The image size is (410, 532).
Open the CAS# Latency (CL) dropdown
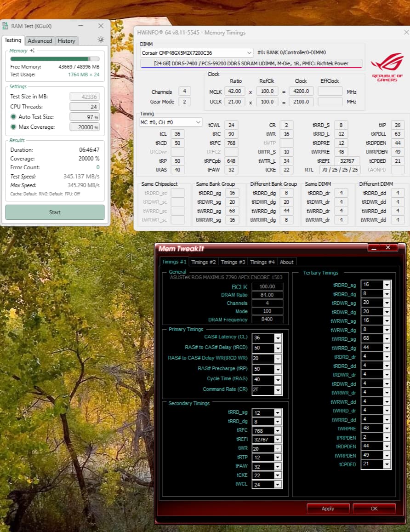278,338
